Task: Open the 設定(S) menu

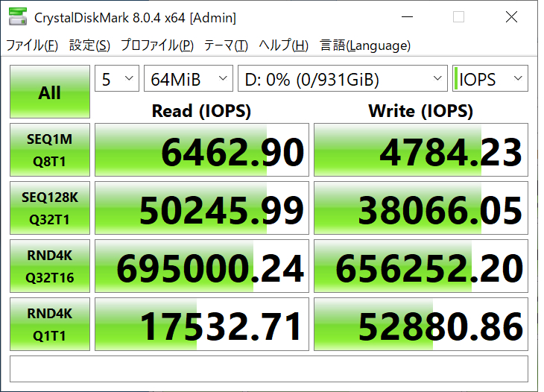Action: pos(89,45)
